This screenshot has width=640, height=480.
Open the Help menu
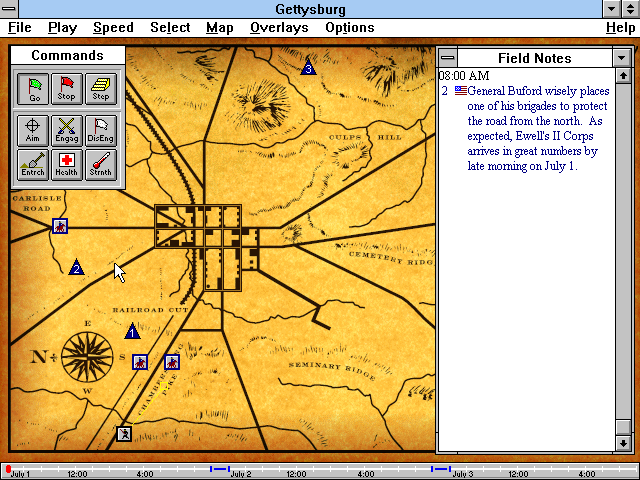[x=620, y=28]
